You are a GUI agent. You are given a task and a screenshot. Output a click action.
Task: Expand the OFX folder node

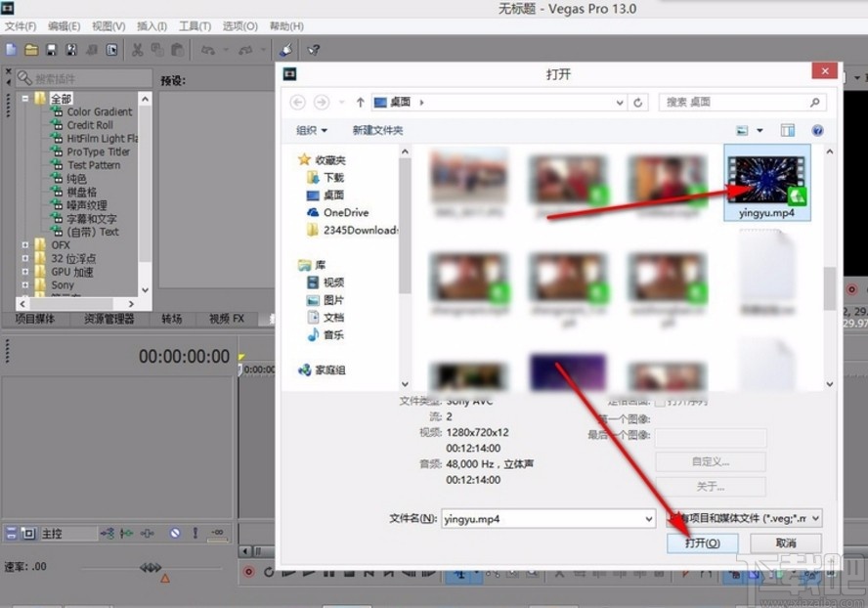coord(24,244)
